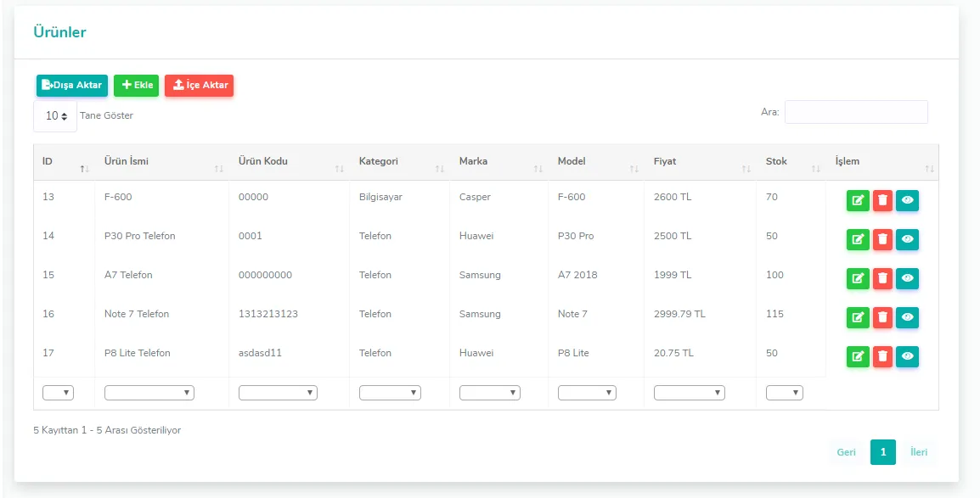The width and height of the screenshot is (980, 498).
Task: Go to previous page with Geri
Action: [847, 452]
